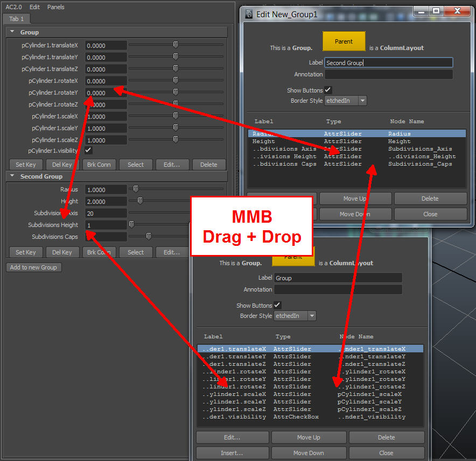Open the Panels menu
476x461 pixels.
click(55, 7)
